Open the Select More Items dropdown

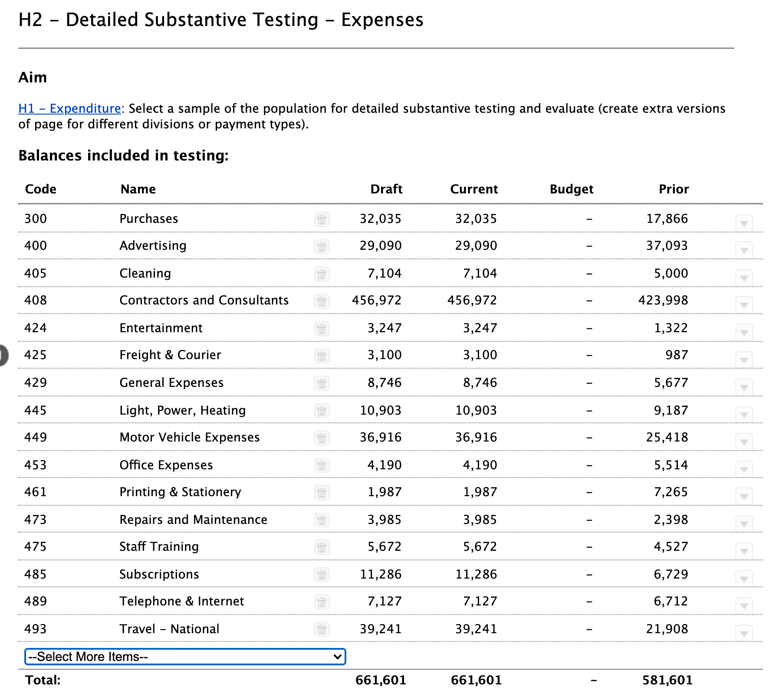(x=185, y=657)
